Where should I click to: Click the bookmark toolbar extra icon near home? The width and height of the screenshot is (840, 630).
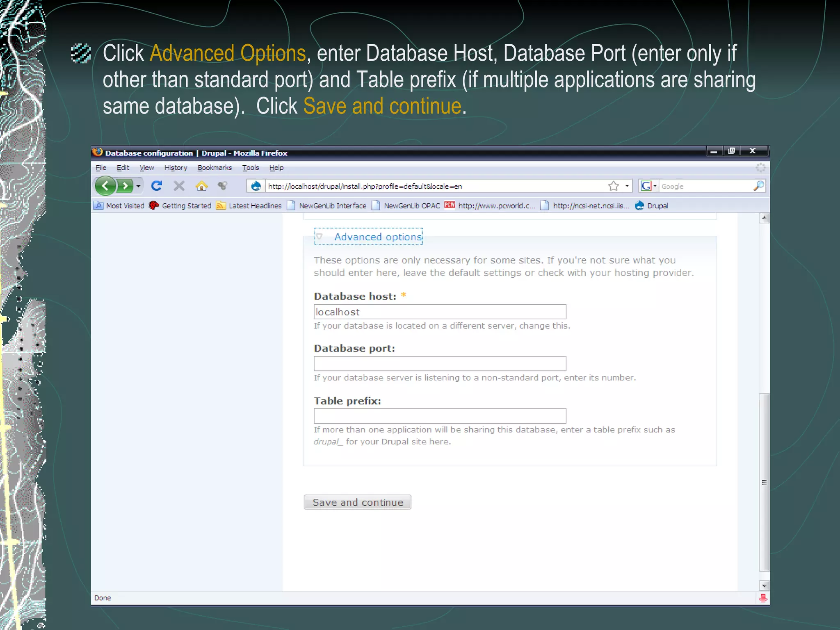tap(222, 186)
